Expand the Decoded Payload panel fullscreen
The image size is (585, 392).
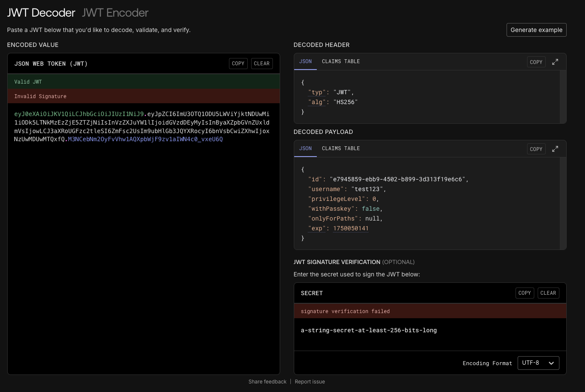coord(555,149)
